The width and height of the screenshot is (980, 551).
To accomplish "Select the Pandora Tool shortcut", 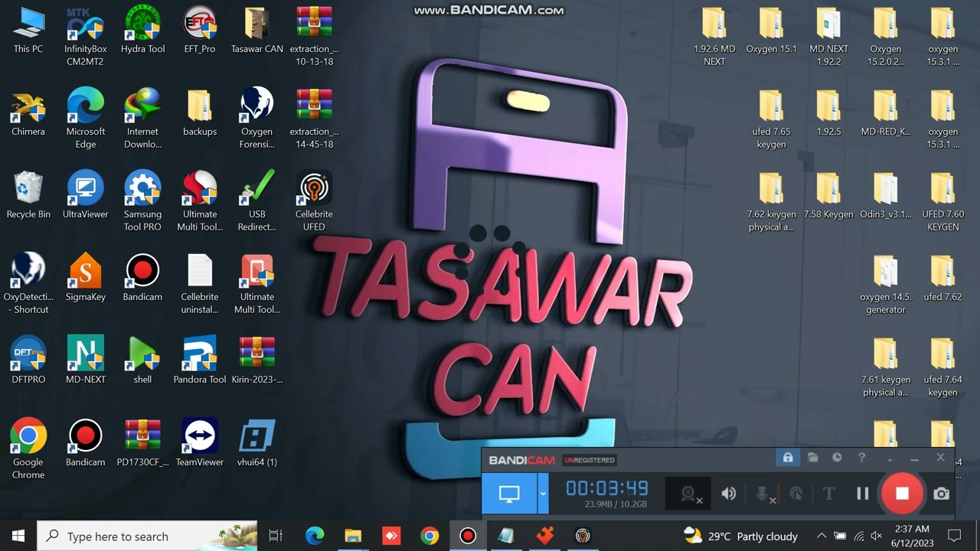I will pyautogui.click(x=200, y=361).
